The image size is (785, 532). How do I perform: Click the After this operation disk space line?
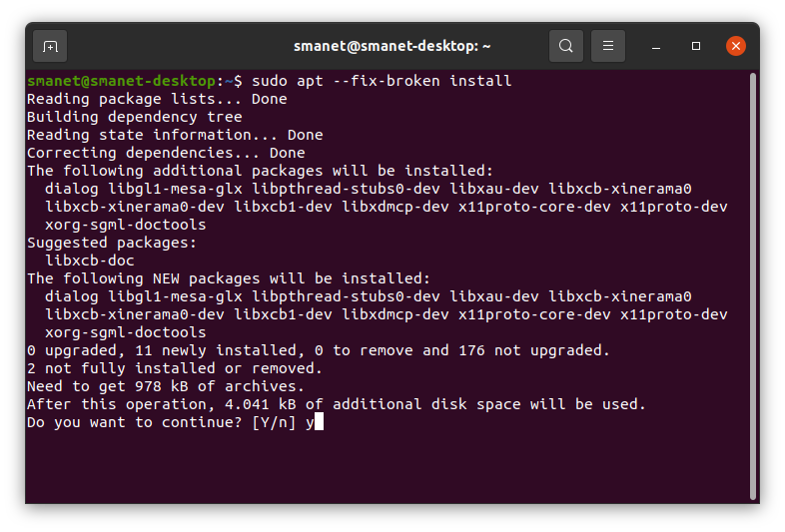(x=337, y=404)
